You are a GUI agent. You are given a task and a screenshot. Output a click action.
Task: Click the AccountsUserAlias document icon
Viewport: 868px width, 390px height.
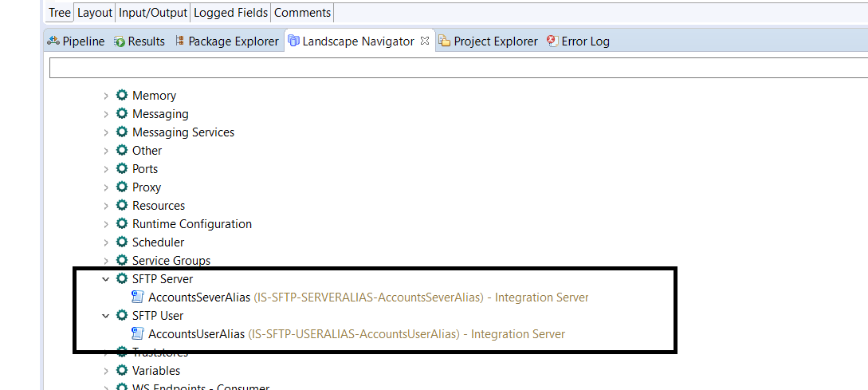(138, 334)
